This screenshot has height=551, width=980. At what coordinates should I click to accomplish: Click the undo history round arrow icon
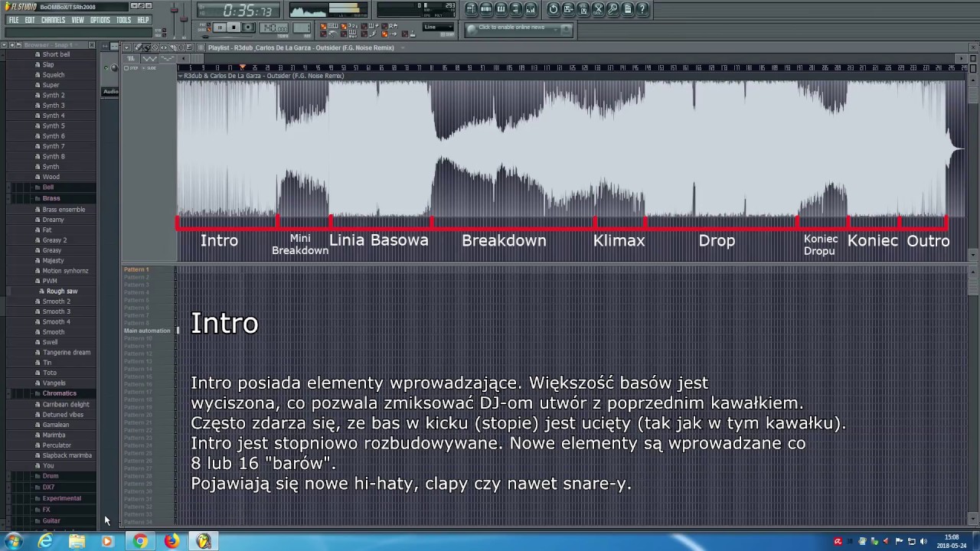point(554,9)
